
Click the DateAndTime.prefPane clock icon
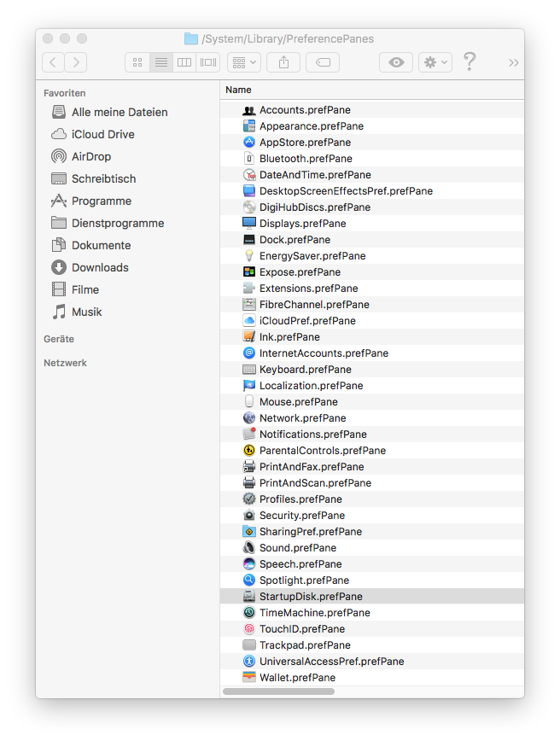[x=249, y=175]
